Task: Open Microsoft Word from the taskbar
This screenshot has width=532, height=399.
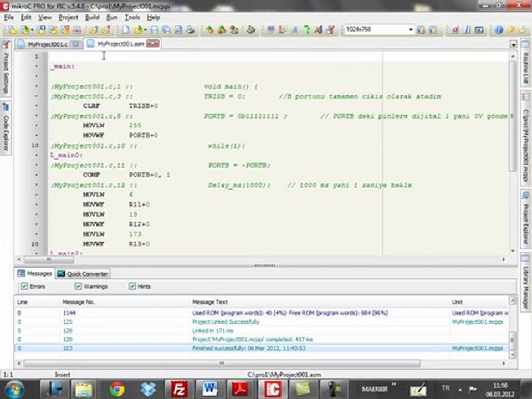Action: (210, 389)
